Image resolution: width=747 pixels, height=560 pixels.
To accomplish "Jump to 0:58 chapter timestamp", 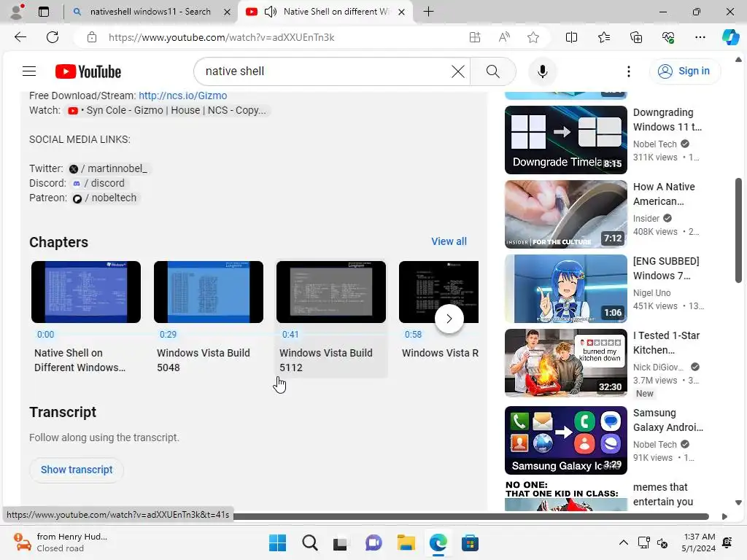I will 413,334.
